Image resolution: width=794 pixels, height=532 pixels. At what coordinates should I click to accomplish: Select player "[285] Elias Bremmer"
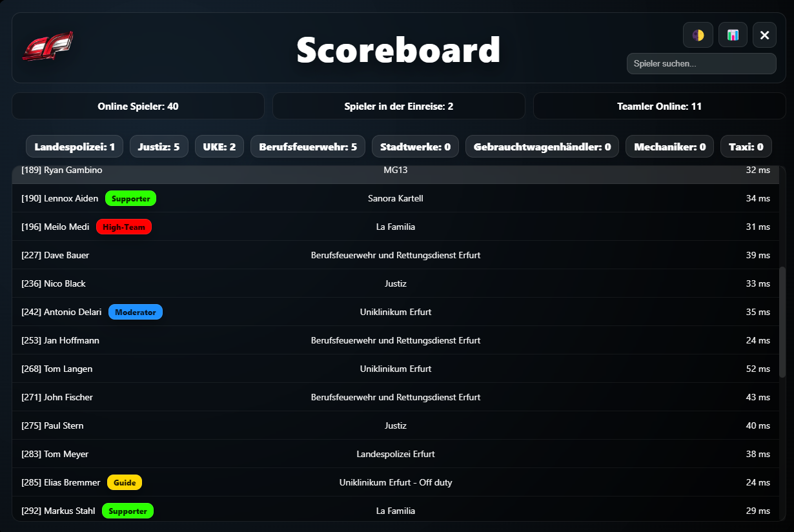tap(395, 482)
